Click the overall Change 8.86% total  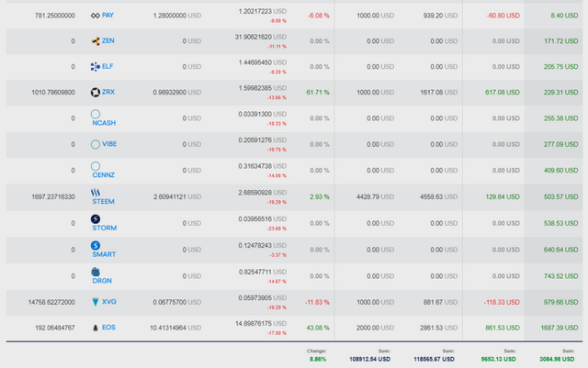318,359
